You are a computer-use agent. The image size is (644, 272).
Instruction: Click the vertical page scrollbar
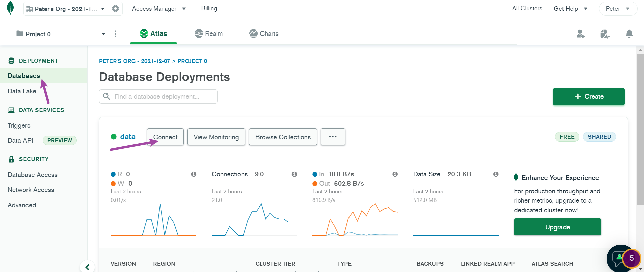point(640,129)
